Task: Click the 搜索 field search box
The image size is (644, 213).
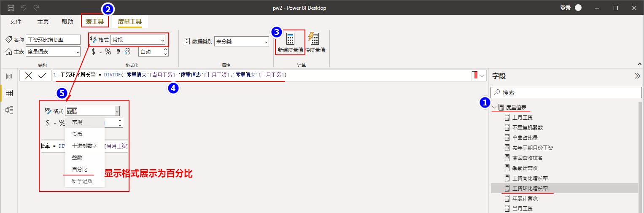Action: tap(566, 92)
